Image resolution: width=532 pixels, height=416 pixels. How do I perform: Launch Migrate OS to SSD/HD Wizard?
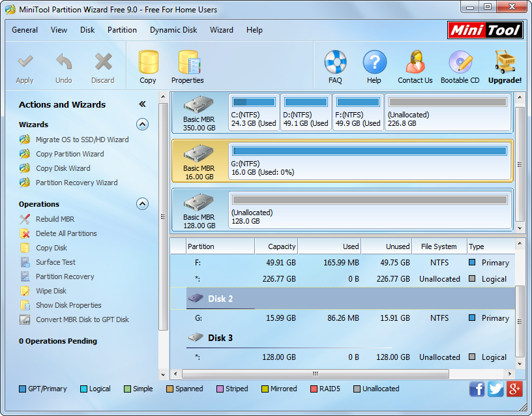point(82,140)
